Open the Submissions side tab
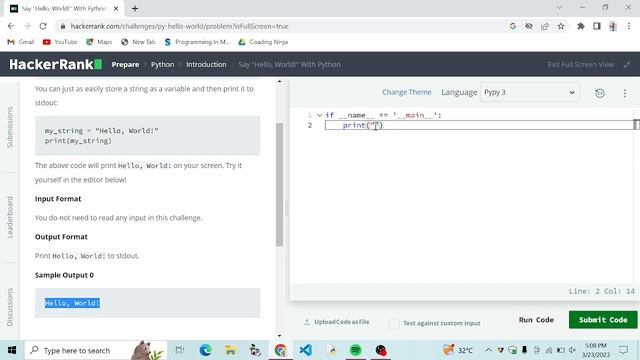The height and width of the screenshot is (360, 640). (x=10, y=127)
